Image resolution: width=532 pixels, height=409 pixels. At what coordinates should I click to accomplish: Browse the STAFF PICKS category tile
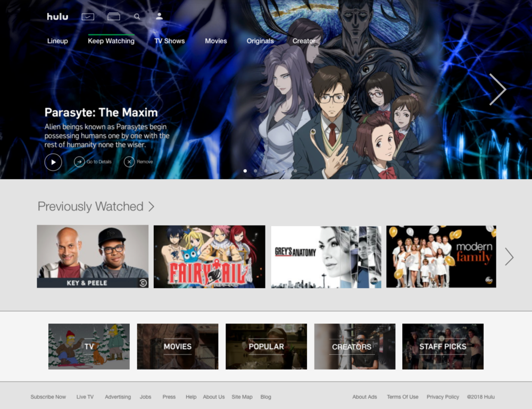[x=443, y=346]
